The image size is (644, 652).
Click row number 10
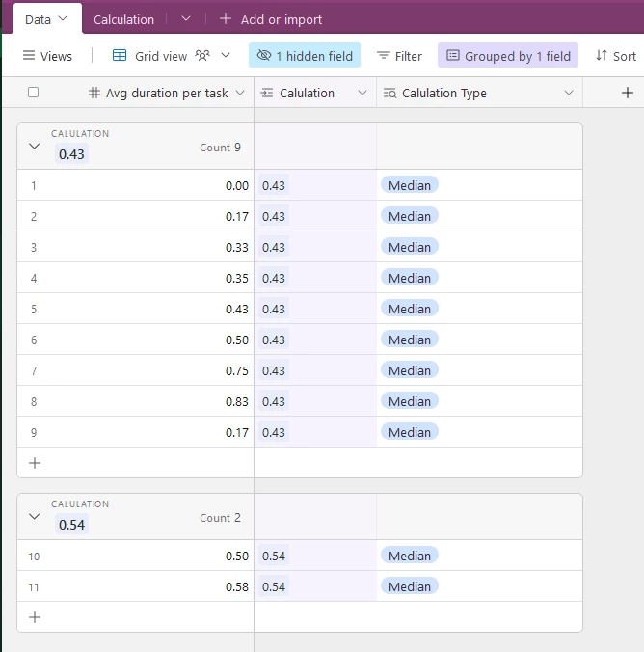[x=34, y=556]
